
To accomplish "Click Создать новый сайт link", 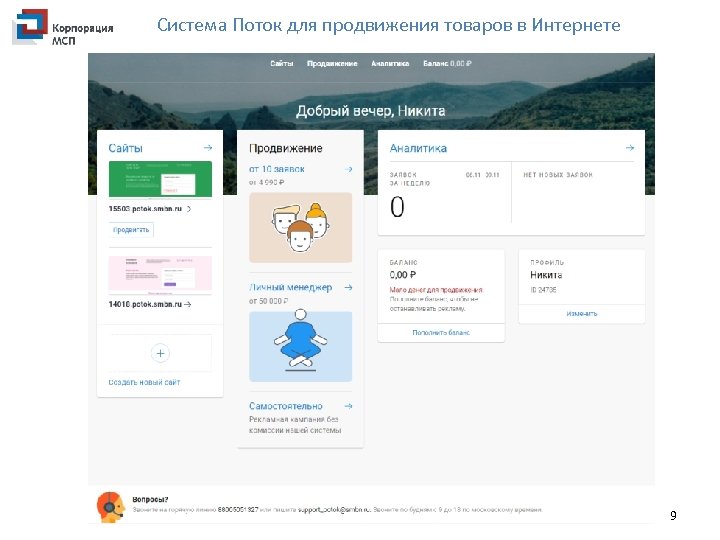I will [x=144, y=382].
